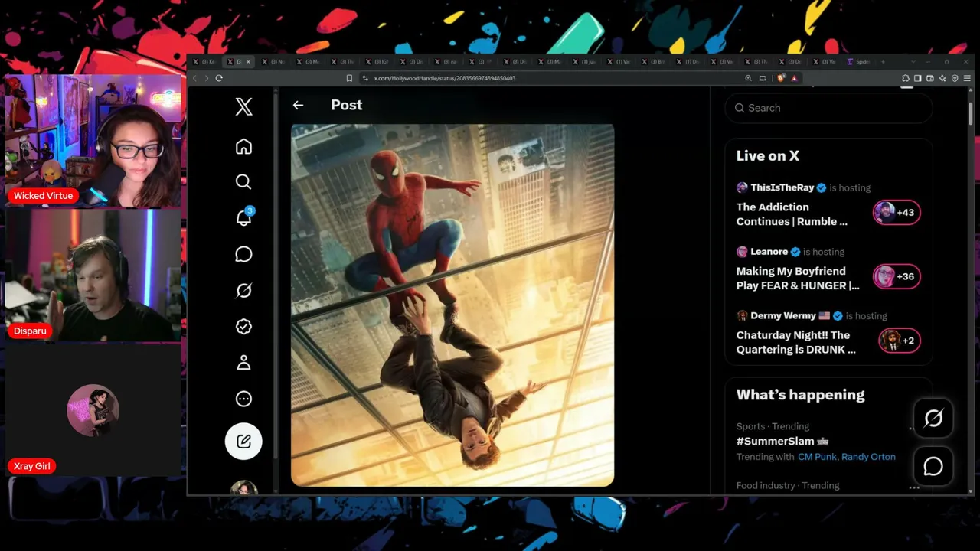Reload the browser page
Screen dimensions: 980x551
pos(219,78)
